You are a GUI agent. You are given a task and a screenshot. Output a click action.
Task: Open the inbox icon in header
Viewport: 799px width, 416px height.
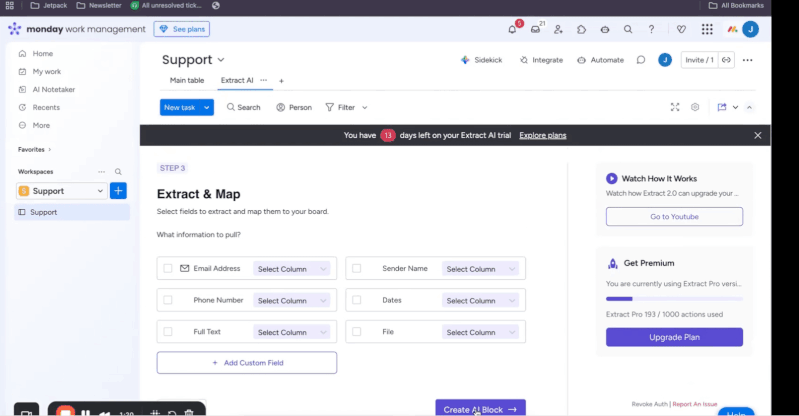(535, 30)
